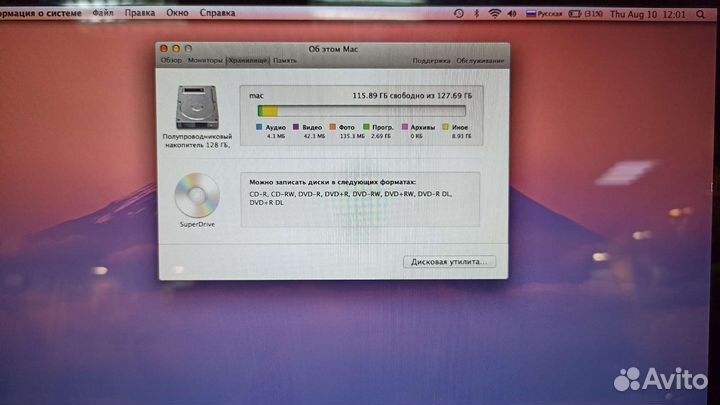Click the purple Видео color swatch
720x405 pixels.
(296, 126)
